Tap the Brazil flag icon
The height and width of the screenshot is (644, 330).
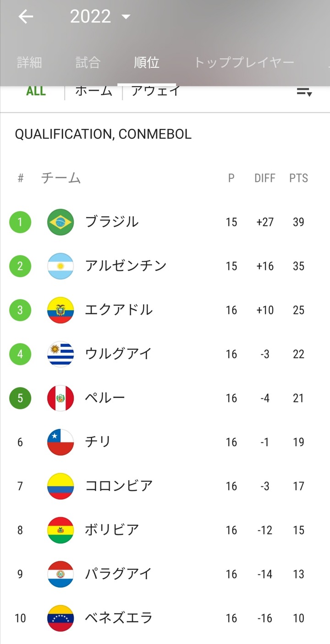(x=60, y=222)
